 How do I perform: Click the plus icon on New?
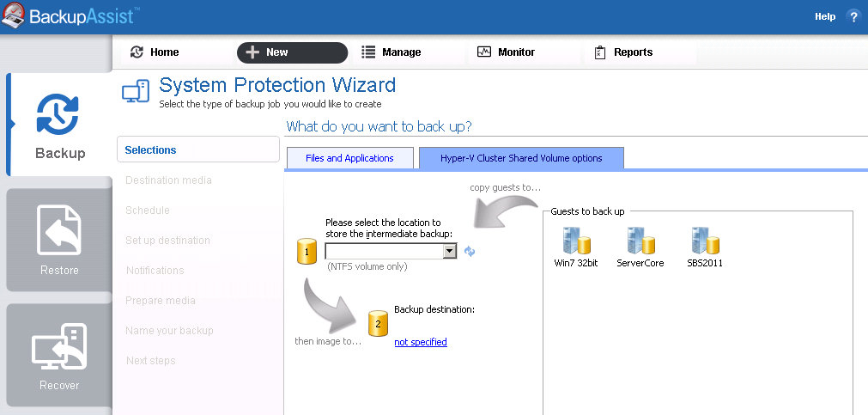pos(252,52)
